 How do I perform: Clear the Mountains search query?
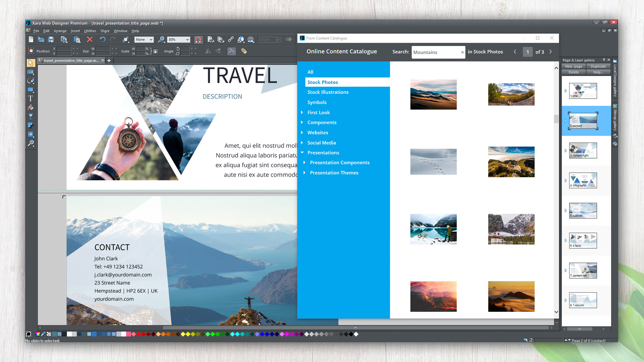point(462,52)
